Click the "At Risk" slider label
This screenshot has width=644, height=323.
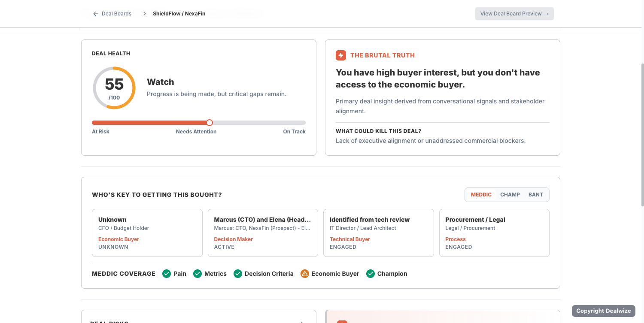click(x=100, y=132)
